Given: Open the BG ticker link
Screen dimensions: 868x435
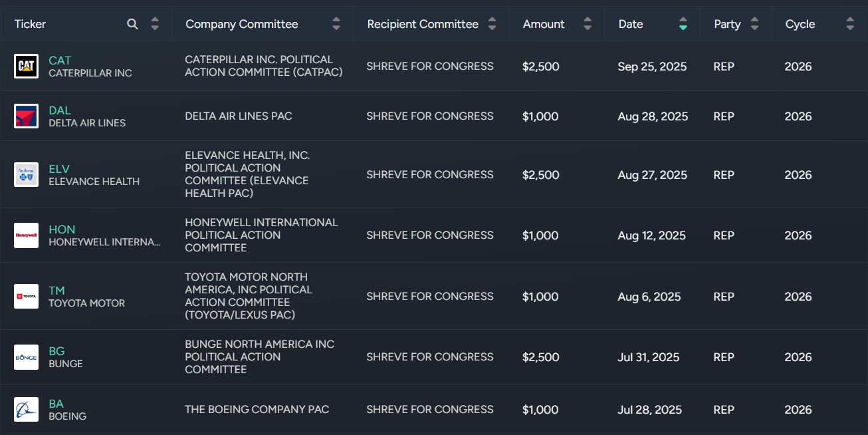Looking at the screenshot, I should click(56, 351).
